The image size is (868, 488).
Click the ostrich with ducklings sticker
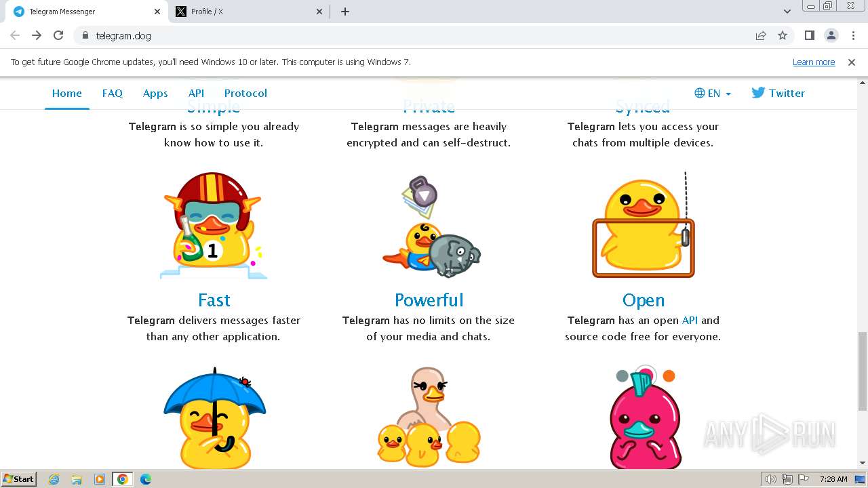tap(429, 418)
